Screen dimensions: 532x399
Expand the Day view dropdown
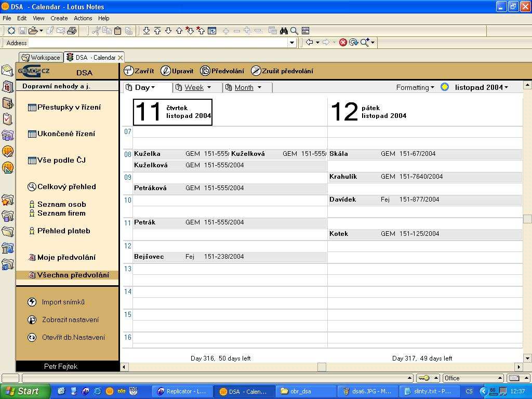tap(153, 87)
